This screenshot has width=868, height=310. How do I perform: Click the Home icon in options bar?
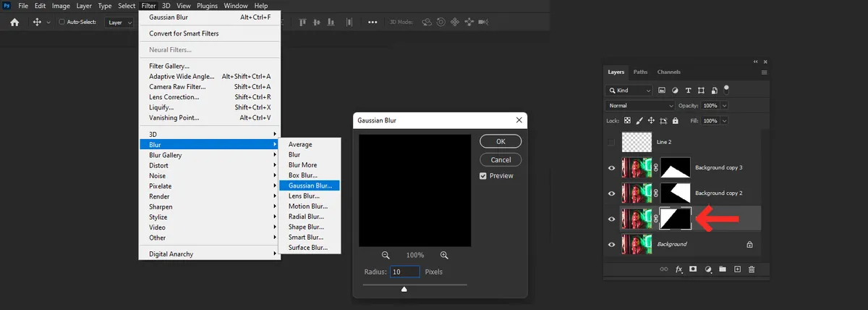(14, 22)
